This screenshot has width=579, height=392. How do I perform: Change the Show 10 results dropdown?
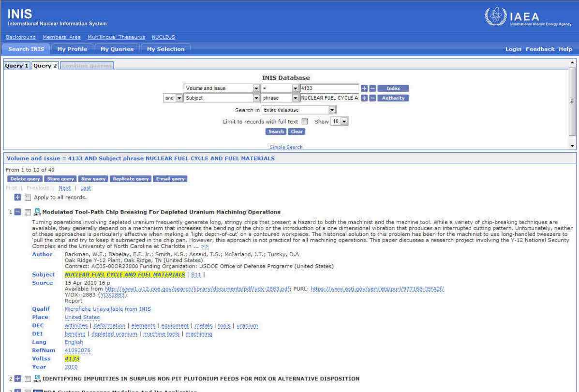(344, 122)
